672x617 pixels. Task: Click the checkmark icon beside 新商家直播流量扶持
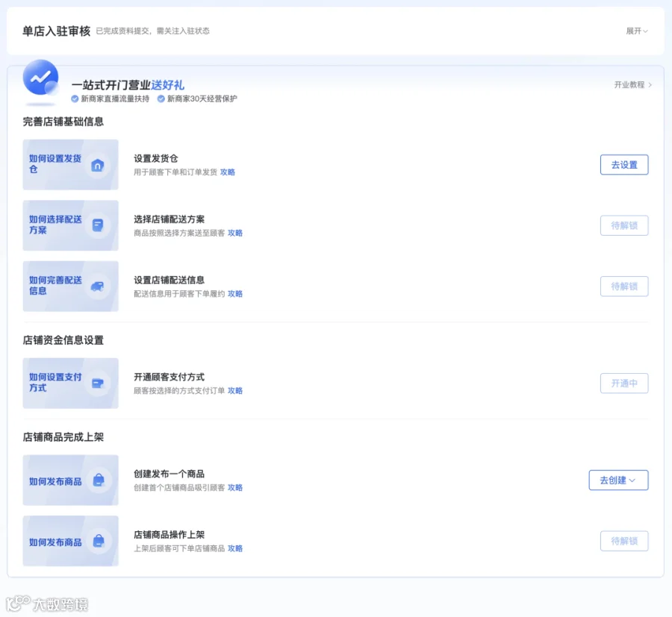pos(75,99)
